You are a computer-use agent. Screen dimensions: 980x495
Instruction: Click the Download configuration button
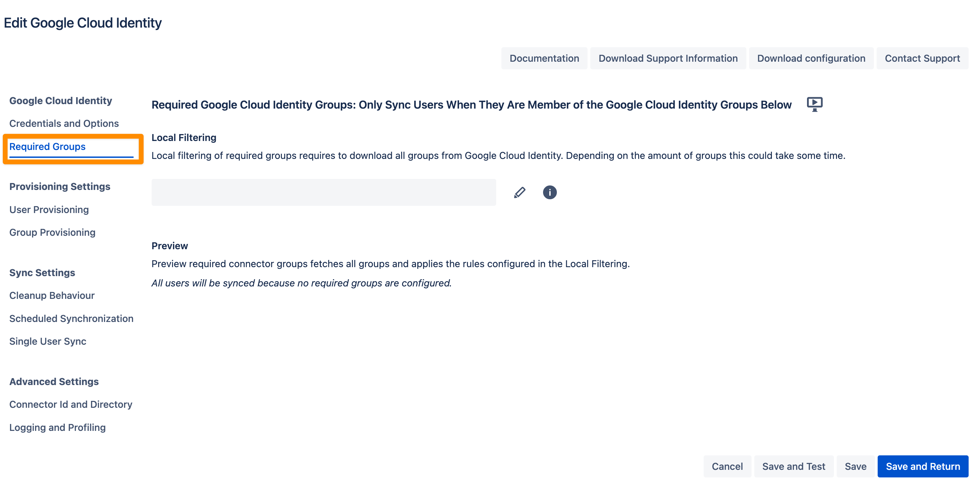pos(811,58)
